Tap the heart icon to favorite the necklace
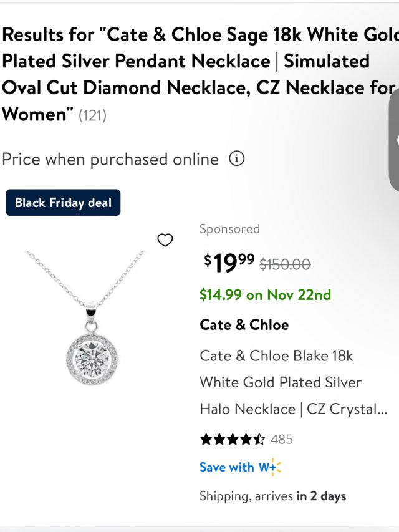 click(x=165, y=240)
